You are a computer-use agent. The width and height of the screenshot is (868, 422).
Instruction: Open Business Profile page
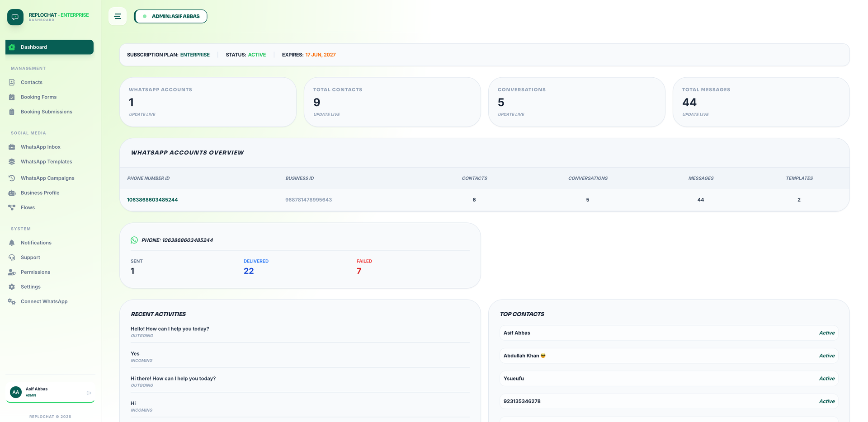point(49,193)
